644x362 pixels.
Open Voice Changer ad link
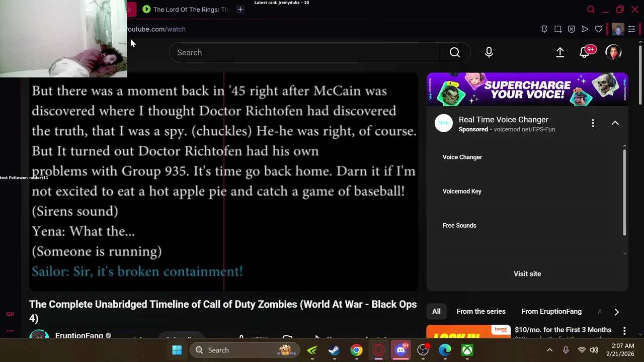tap(462, 157)
